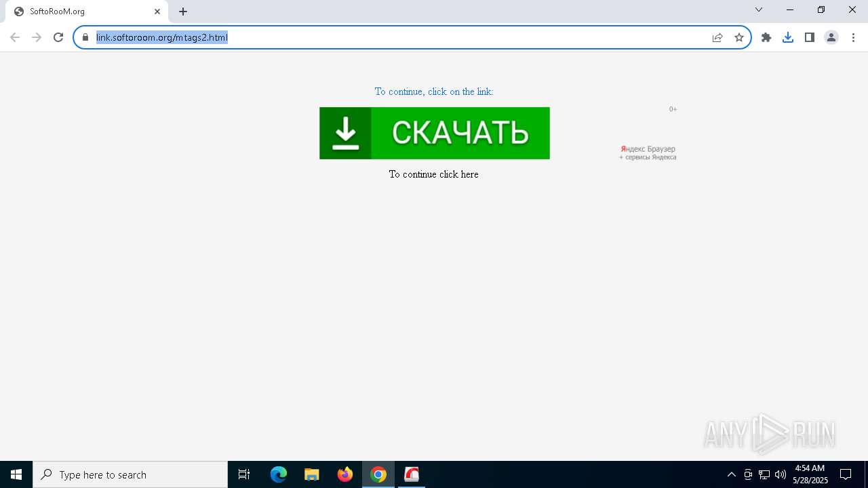The height and width of the screenshot is (488, 868).
Task: Click the network tray icon
Action: (764, 474)
